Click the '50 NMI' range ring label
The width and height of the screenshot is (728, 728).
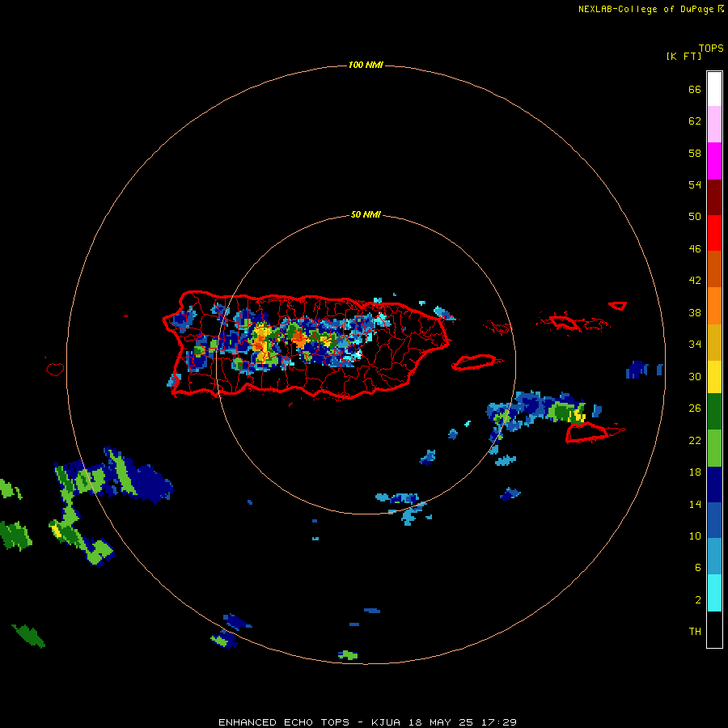[366, 214]
